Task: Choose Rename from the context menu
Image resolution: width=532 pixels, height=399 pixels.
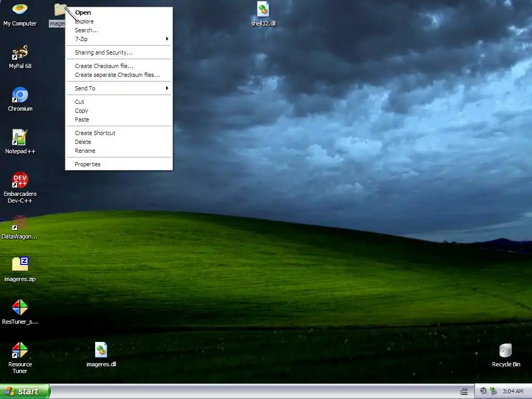Action: click(x=119, y=151)
